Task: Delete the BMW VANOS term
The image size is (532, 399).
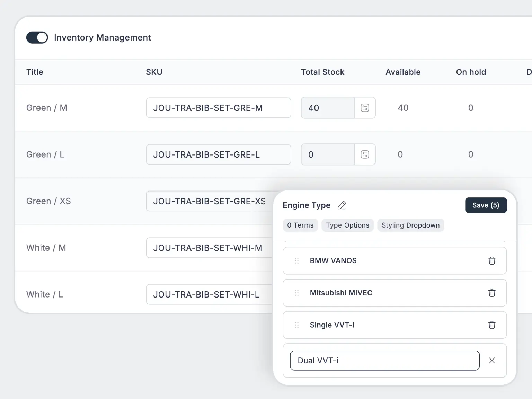Action: coord(492,260)
